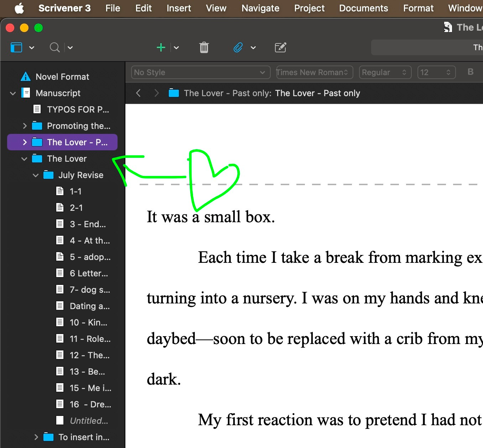
Task: Open the Untitled document in binder
Action: 88,421
